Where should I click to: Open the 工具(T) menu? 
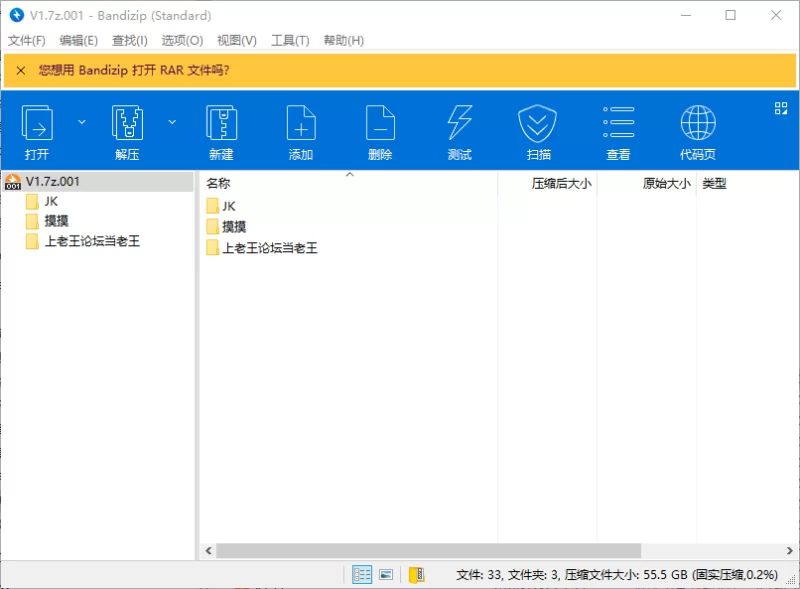[290, 40]
